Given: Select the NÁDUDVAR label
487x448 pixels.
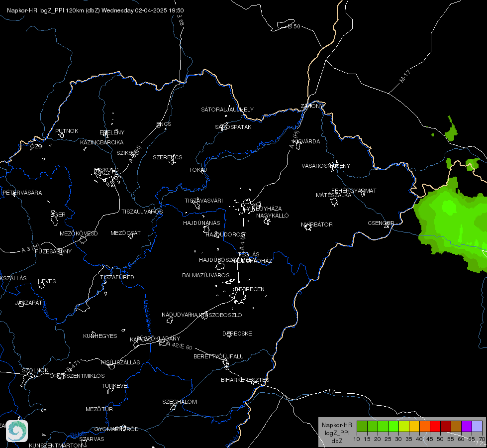Looking at the screenshot, I should click(x=177, y=315).
